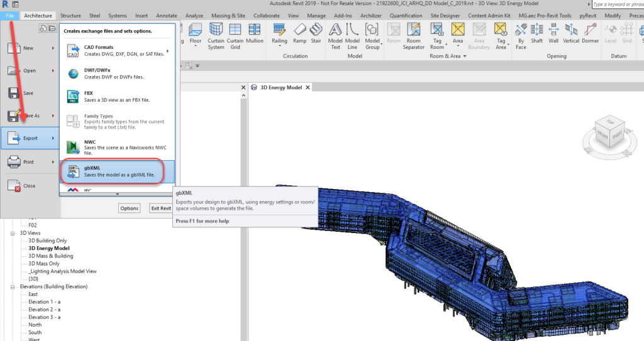Activate the Curtain Grid tool
The height and width of the screenshot is (341, 644).
pyautogui.click(x=235, y=36)
